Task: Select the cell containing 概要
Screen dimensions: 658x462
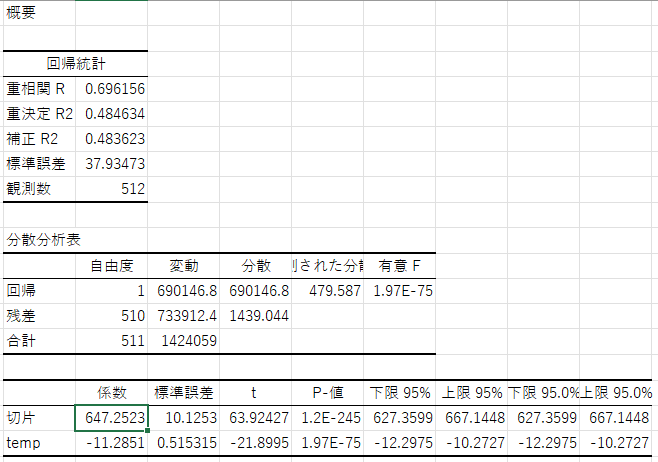Action: pyautogui.click(x=22, y=13)
